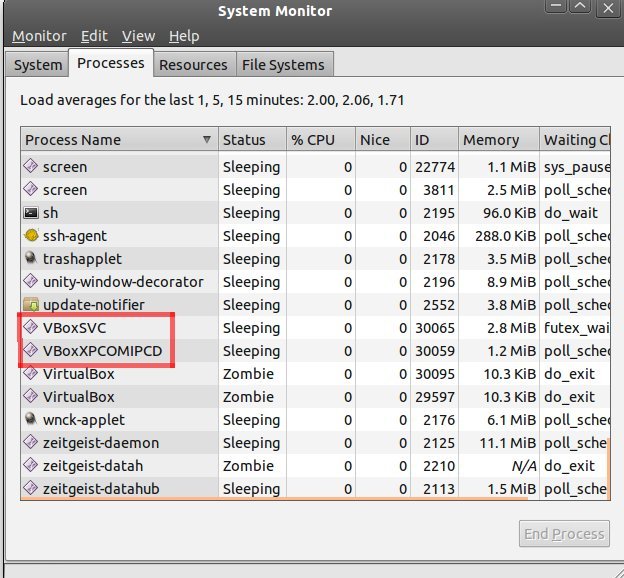Click the VBoxSVC process icon

31,328
